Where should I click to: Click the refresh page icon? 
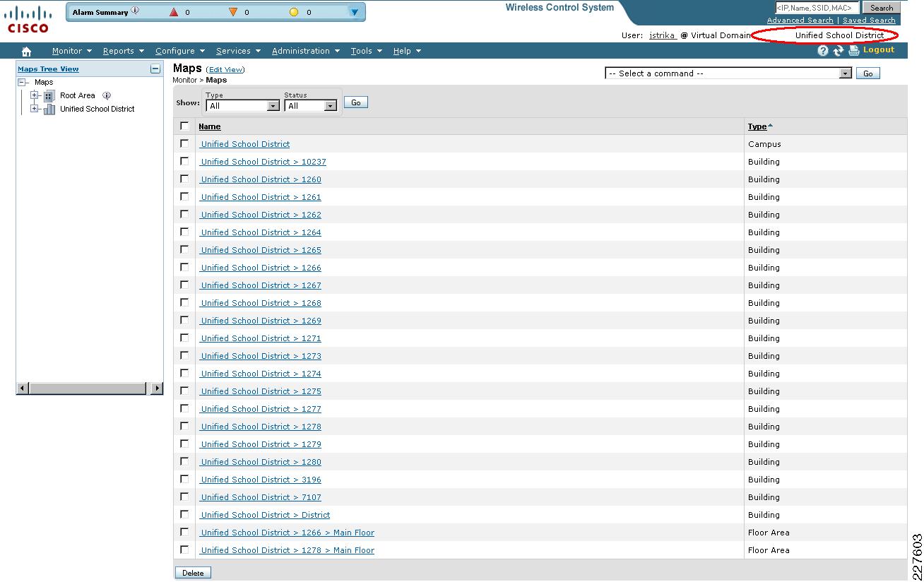(x=839, y=51)
